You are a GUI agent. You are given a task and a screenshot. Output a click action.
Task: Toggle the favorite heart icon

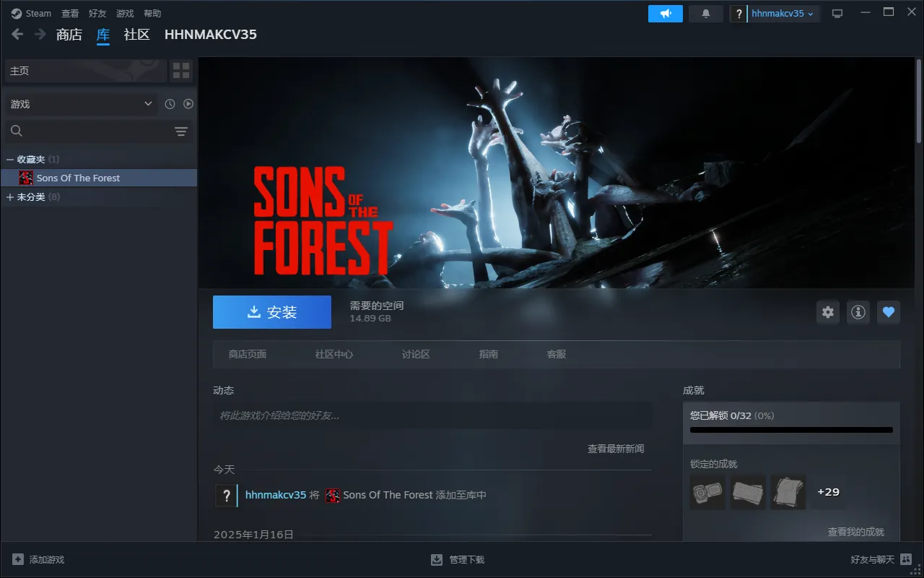point(889,312)
